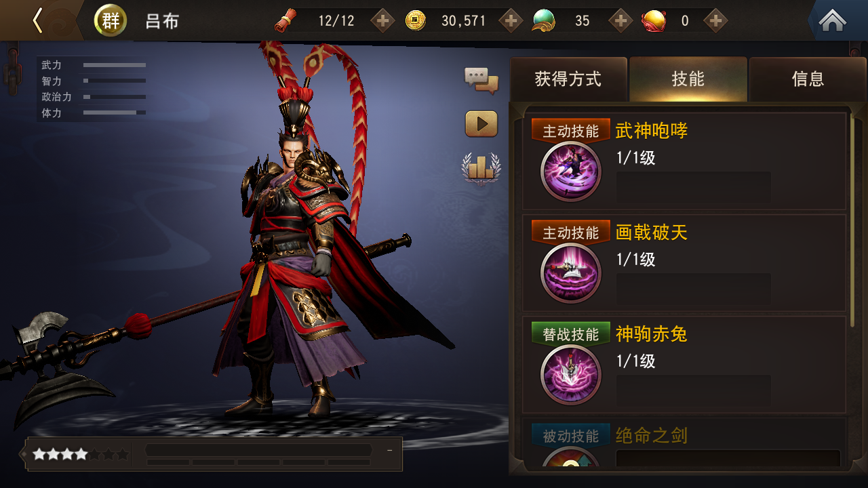This screenshot has width=868, height=488.
Task: Tap the 武力 stat bar
Action: (x=114, y=65)
